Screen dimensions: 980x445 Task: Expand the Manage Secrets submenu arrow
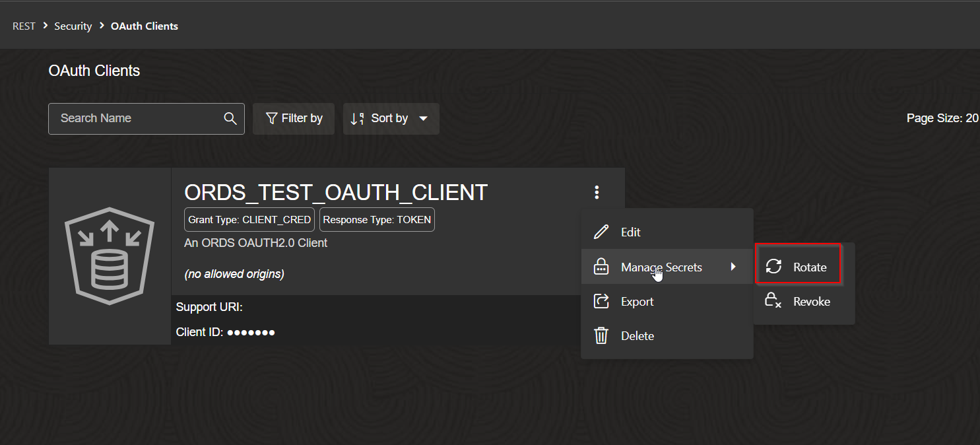[733, 267]
